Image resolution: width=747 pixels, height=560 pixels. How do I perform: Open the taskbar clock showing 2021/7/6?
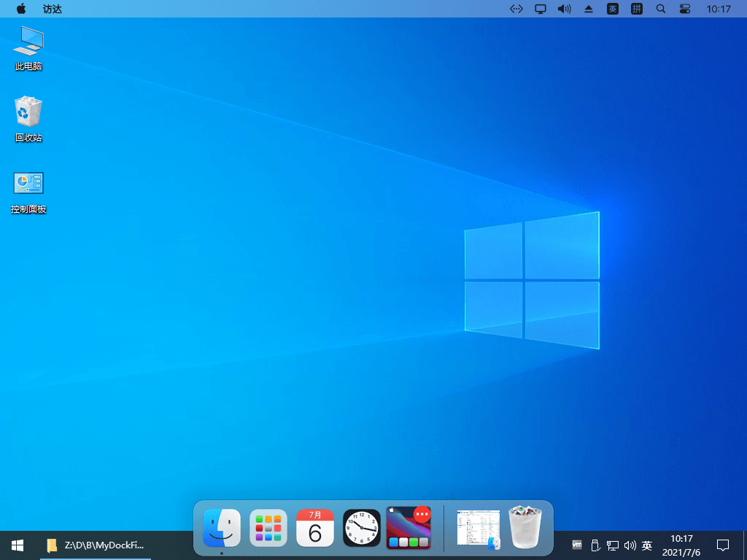tap(681, 545)
